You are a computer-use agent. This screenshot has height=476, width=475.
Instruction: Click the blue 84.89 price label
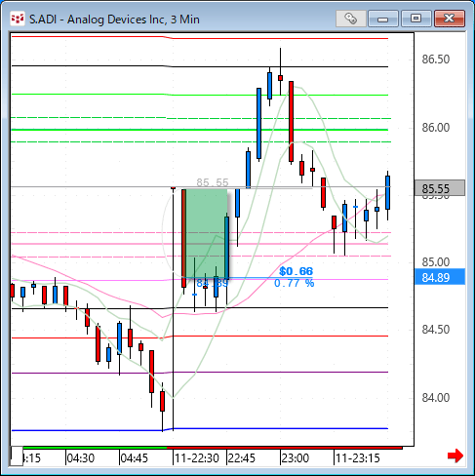coord(440,277)
